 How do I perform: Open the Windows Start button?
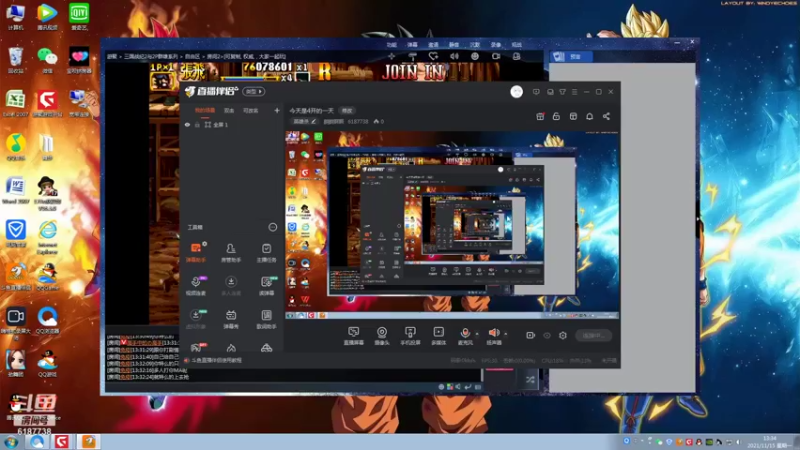[x=11, y=442]
